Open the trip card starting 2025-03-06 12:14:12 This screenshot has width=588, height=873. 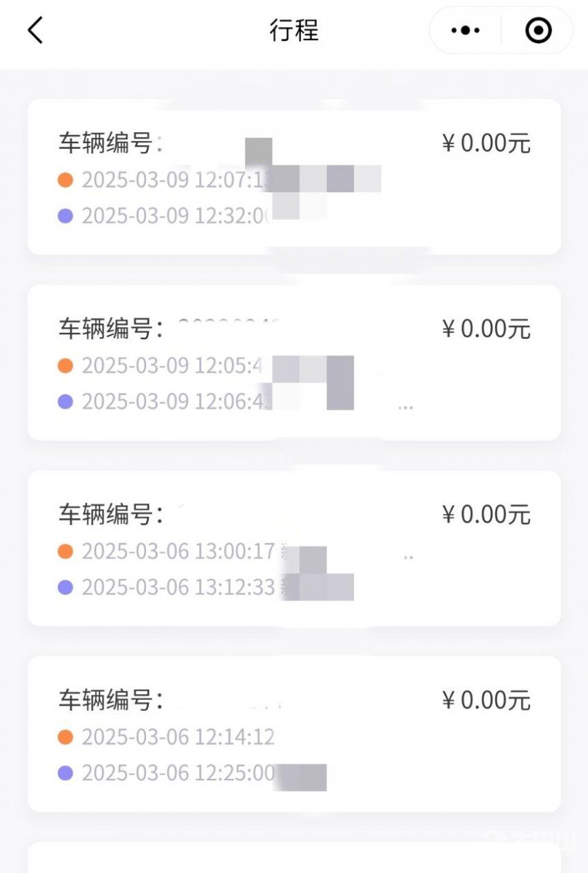tap(294, 734)
